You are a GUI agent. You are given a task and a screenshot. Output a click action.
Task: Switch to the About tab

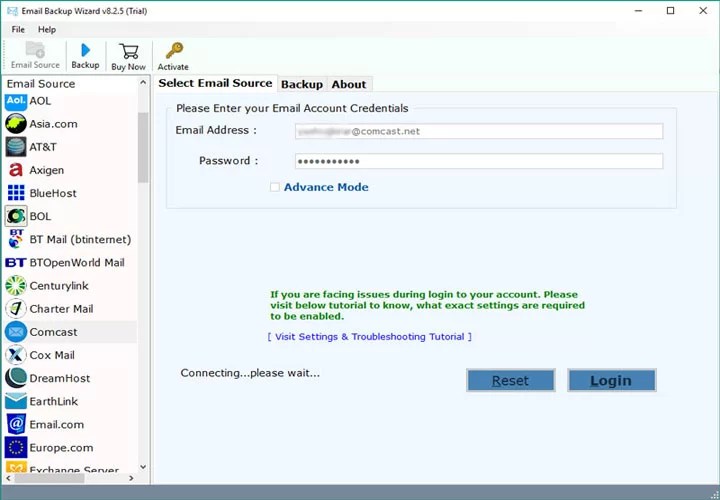click(x=349, y=84)
